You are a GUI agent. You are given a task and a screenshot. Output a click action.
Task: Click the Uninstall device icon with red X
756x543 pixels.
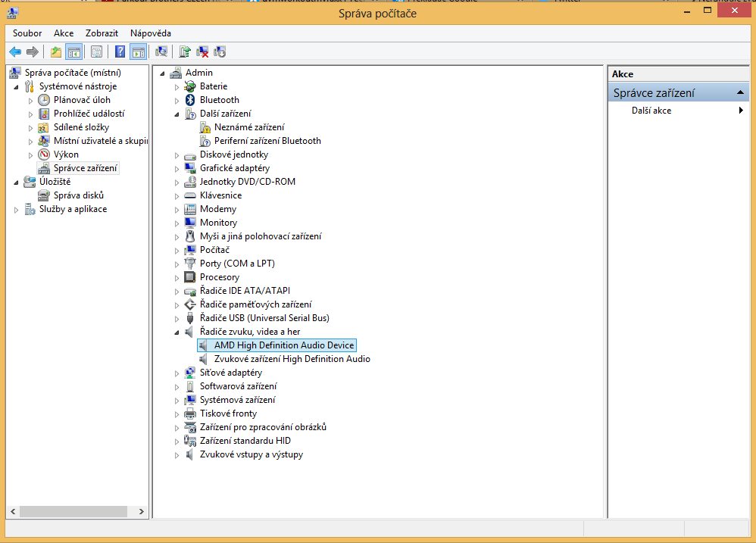202,51
